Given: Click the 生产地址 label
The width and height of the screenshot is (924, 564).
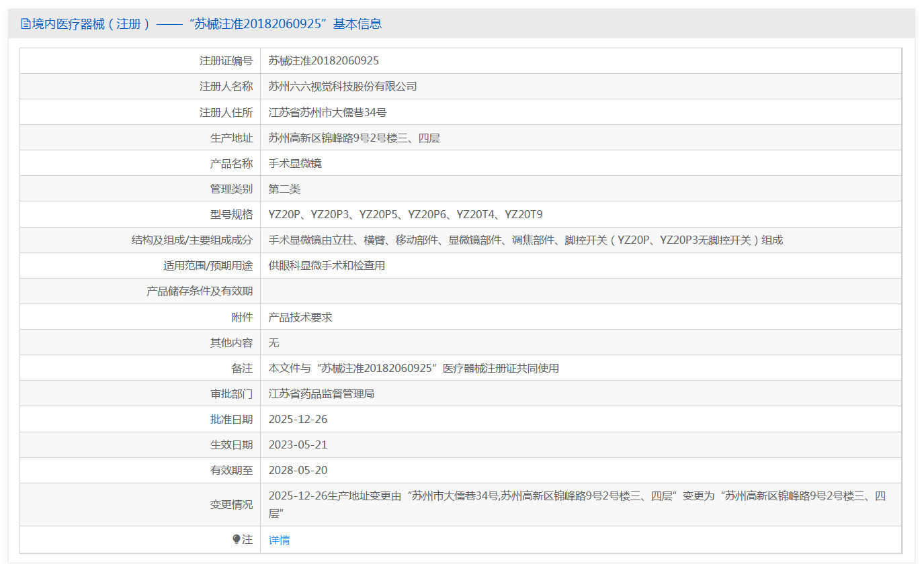Looking at the screenshot, I should tap(231, 137).
